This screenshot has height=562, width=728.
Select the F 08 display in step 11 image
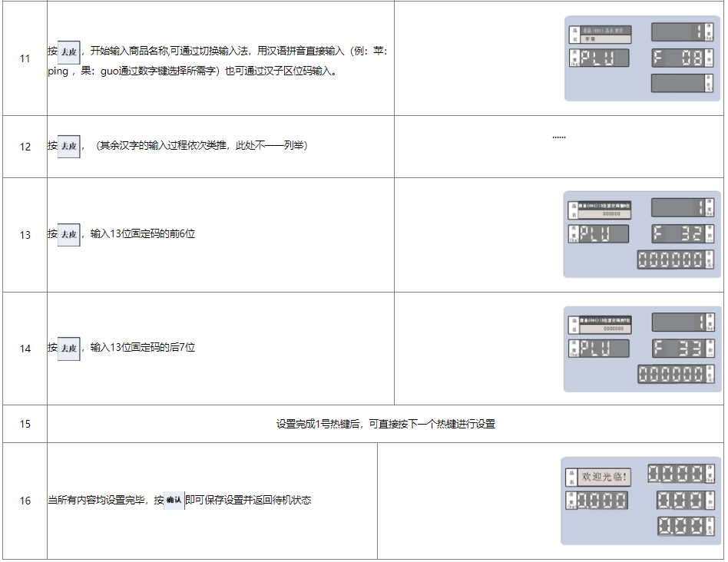(x=678, y=58)
